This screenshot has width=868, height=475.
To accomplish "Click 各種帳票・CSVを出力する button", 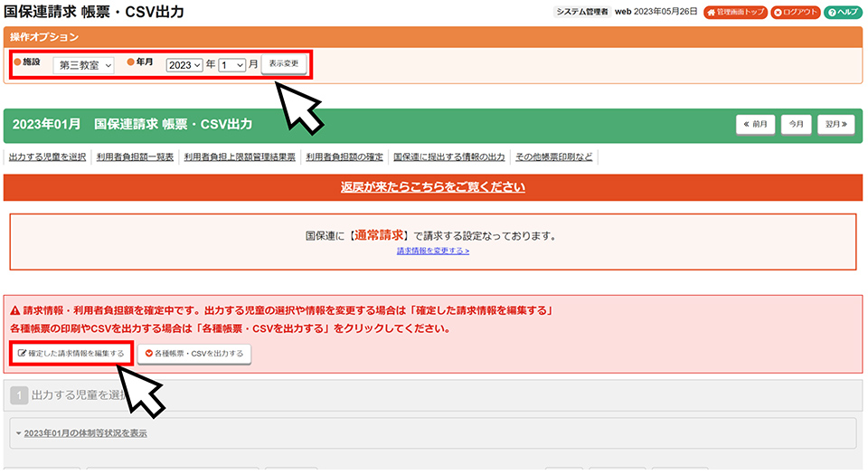I will coord(194,354).
